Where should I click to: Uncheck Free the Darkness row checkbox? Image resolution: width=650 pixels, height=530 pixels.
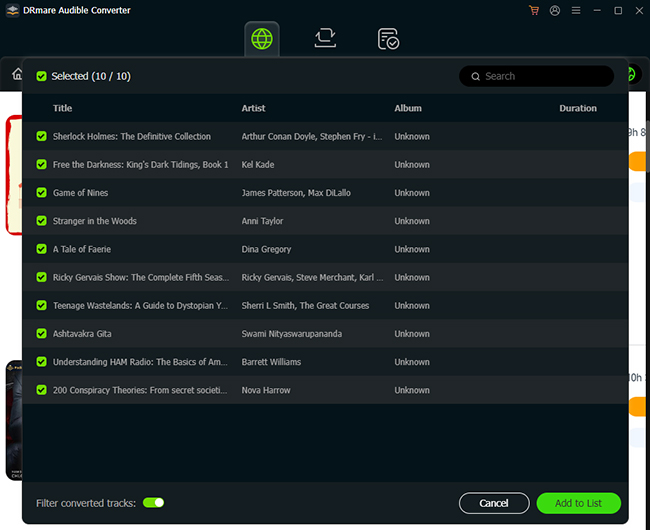coord(41,165)
